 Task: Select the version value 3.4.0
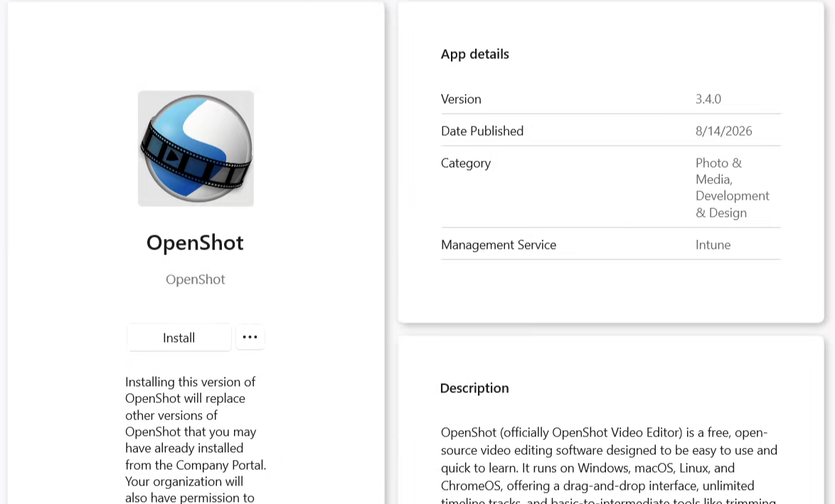[x=708, y=99]
